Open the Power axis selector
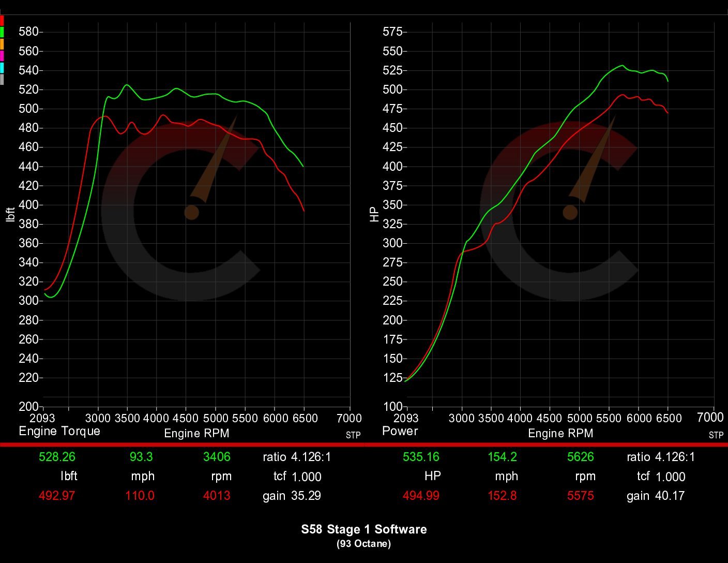 pos(400,431)
